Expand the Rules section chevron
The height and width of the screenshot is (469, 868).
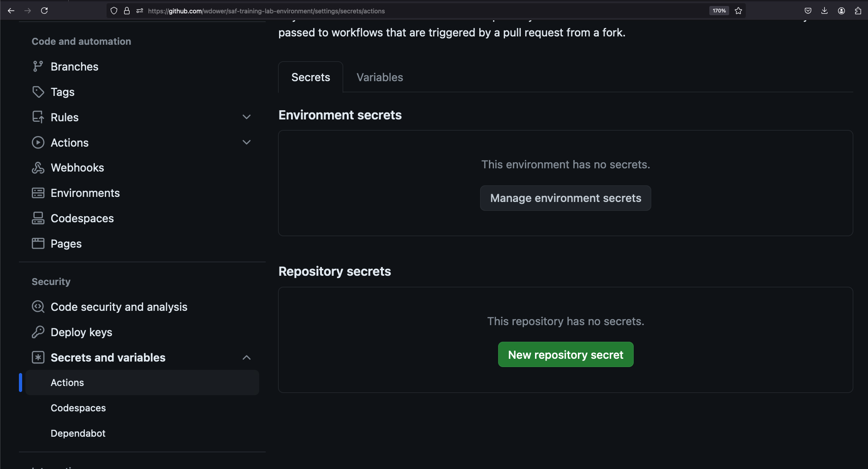[247, 117]
